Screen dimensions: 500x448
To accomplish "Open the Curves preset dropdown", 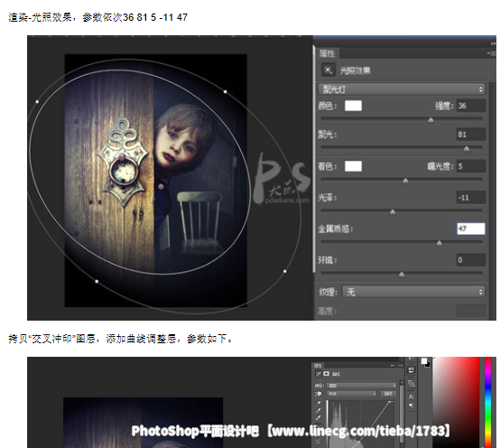I will click(x=362, y=386).
